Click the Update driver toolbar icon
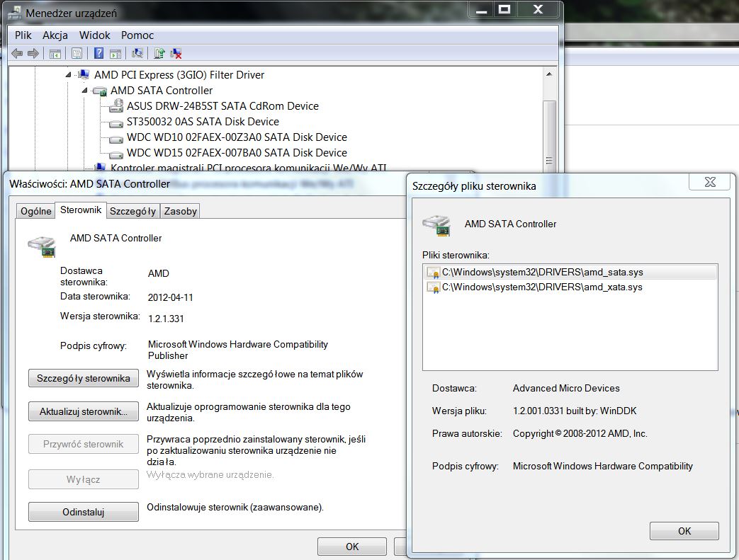 coord(159,53)
